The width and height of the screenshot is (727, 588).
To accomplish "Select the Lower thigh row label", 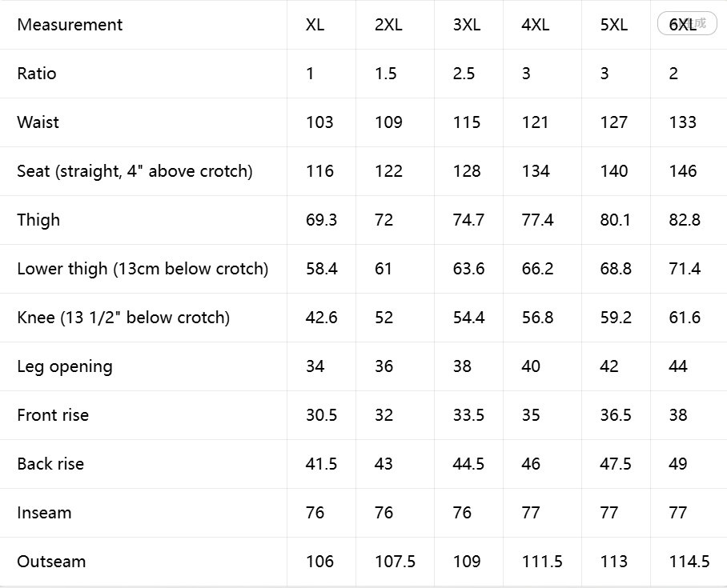I will [143, 269].
